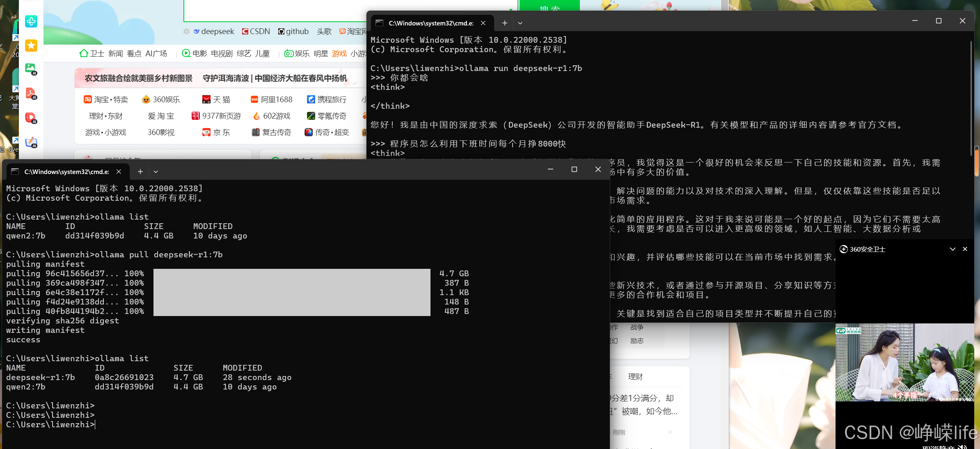Open the AI writing notepad sidebar icon
The image size is (980, 449).
click(x=31, y=142)
